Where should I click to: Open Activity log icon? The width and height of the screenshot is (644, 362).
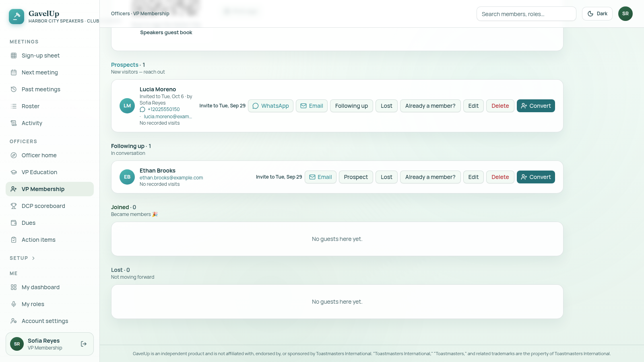14,123
